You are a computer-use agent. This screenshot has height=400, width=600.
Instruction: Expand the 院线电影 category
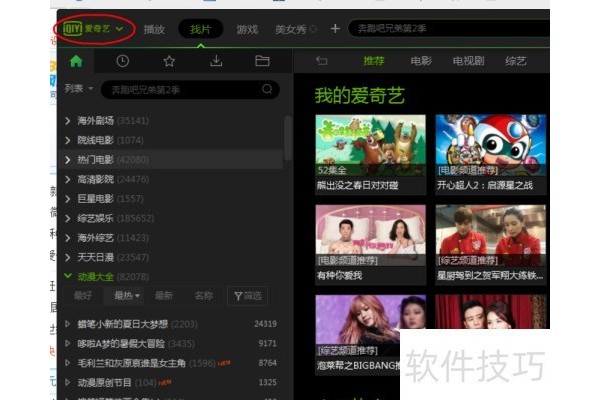[x=68, y=140]
